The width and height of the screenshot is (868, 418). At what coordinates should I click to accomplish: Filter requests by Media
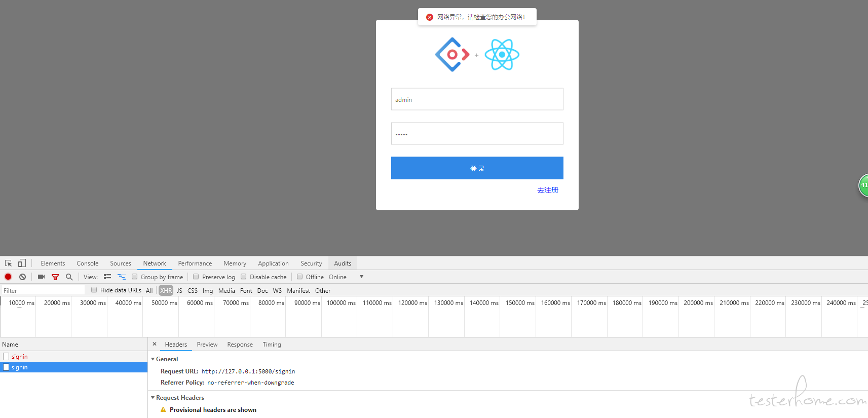coord(227,291)
